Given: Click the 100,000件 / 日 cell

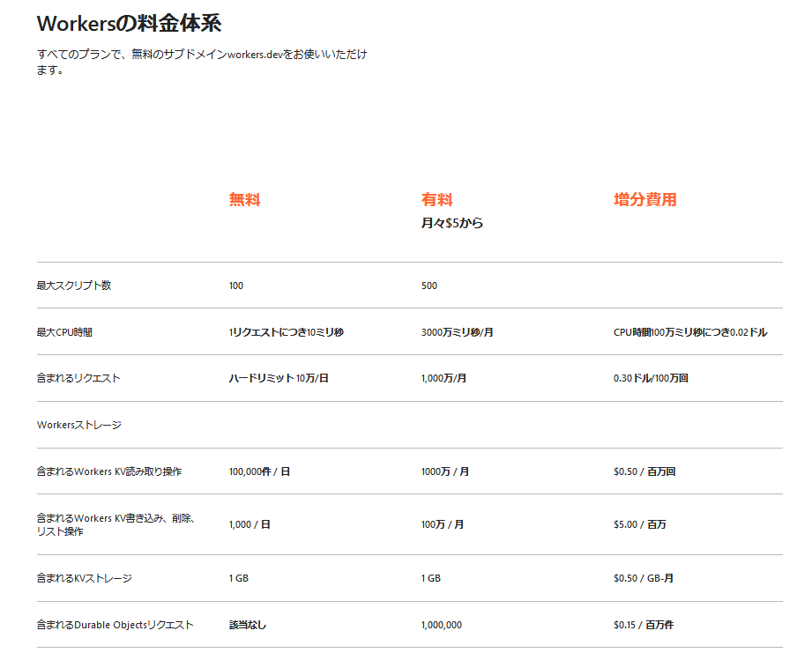Looking at the screenshot, I should point(259,471).
